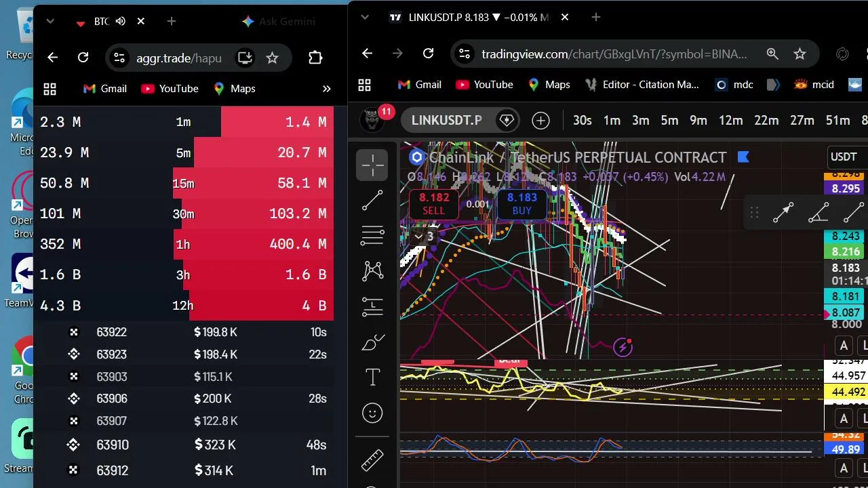This screenshot has height=488, width=868.
Task: Open the Editor - Citation Ma... bookmark
Action: click(642, 85)
